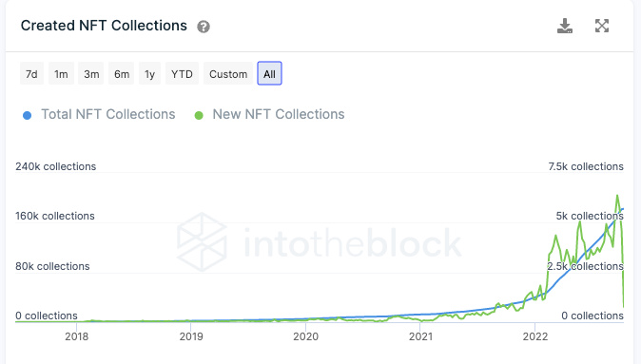Switch to 6m time range

(x=122, y=73)
